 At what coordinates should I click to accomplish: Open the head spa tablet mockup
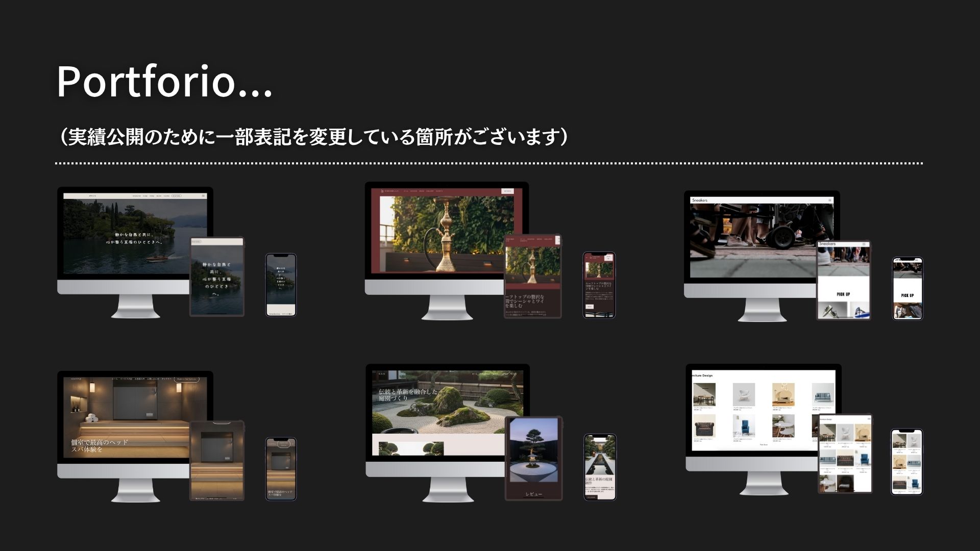[x=217, y=460]
